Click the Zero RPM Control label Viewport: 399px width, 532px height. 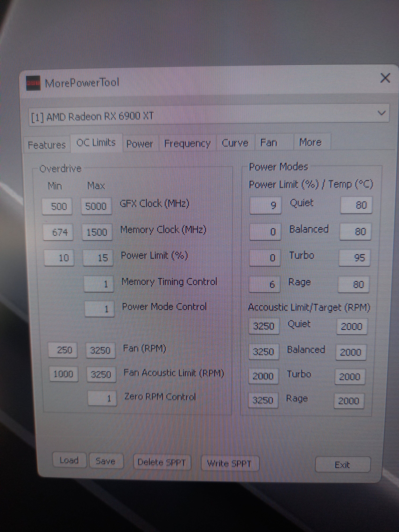(160, 397)
